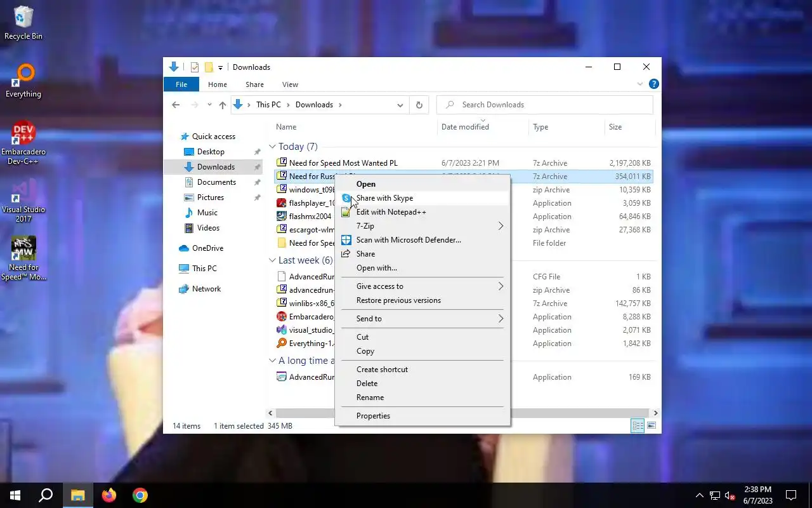Click the Skype icon in context menu
Image resolution: width=812 pixels, height=508 pixels.
click(346, 198)
